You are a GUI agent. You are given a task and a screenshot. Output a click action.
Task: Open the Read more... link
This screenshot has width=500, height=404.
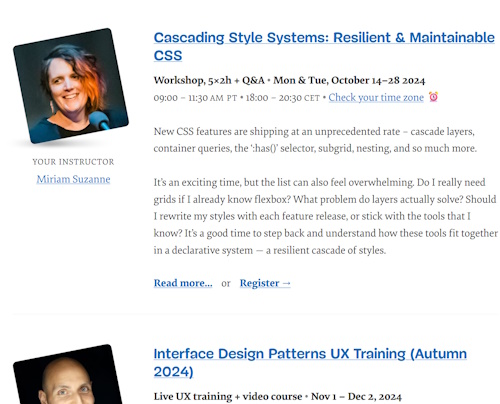tap(183, 283)
